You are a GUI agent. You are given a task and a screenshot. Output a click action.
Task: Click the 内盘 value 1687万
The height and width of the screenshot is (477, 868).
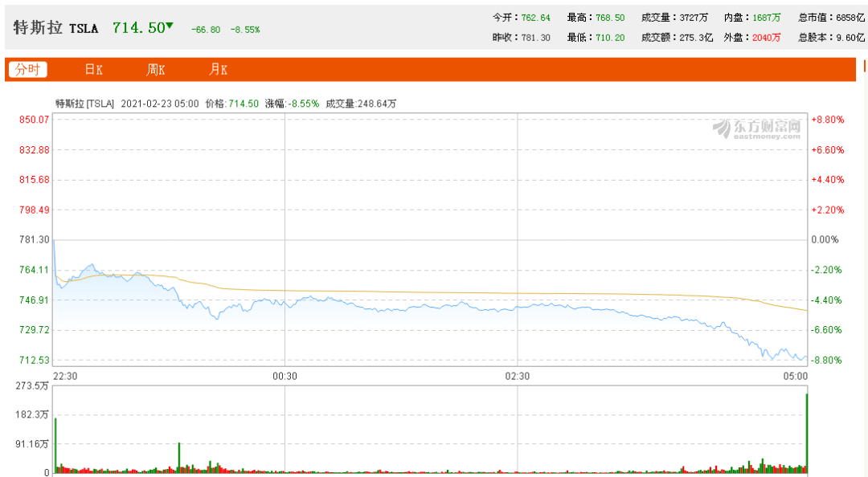(x=767, y=18)
